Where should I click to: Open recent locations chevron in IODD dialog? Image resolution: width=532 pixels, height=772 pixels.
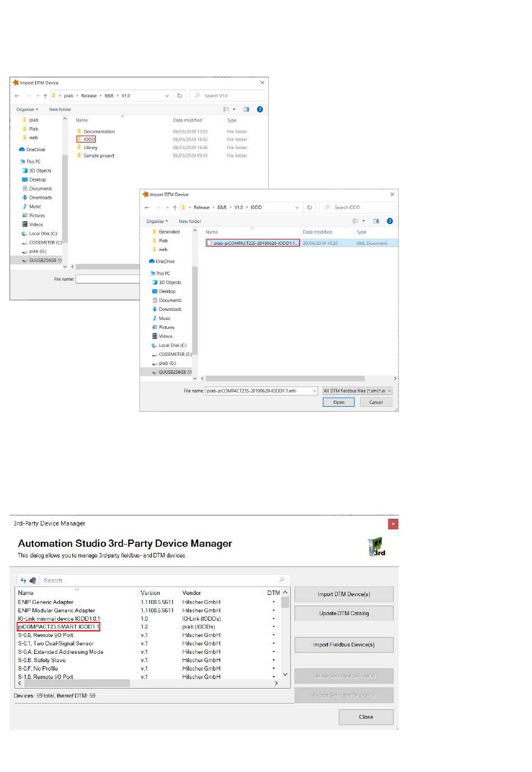point(167,208)
